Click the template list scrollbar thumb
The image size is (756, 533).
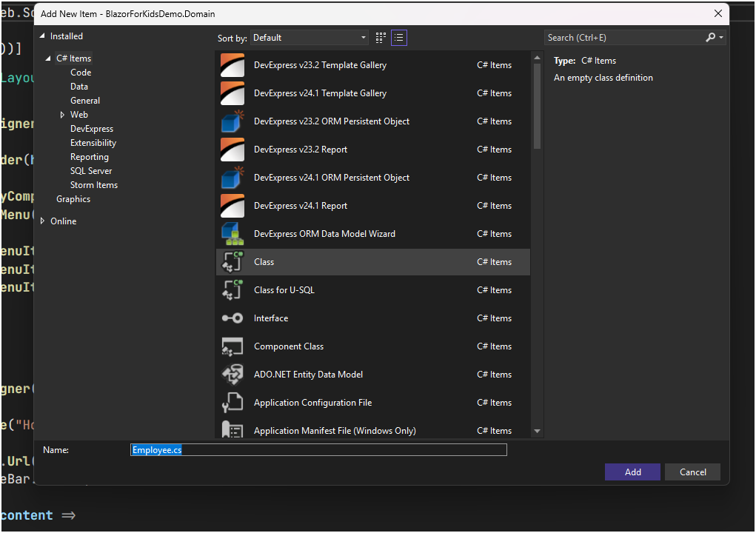537,106
